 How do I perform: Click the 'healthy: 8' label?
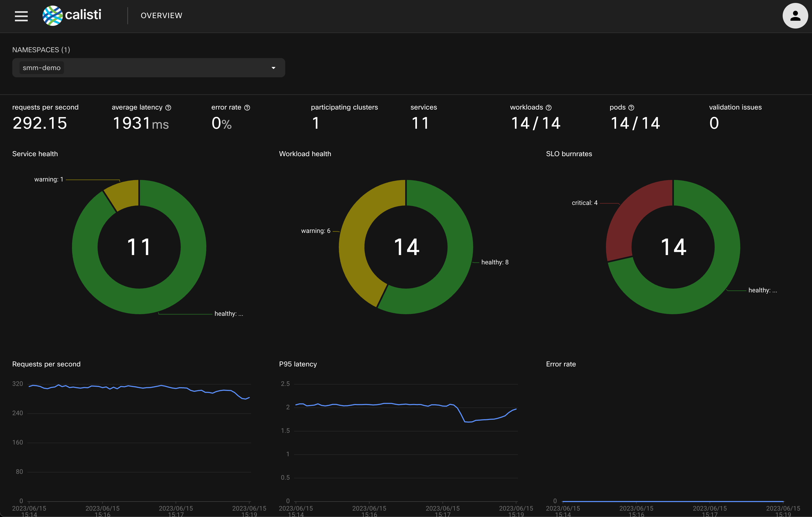495,262
